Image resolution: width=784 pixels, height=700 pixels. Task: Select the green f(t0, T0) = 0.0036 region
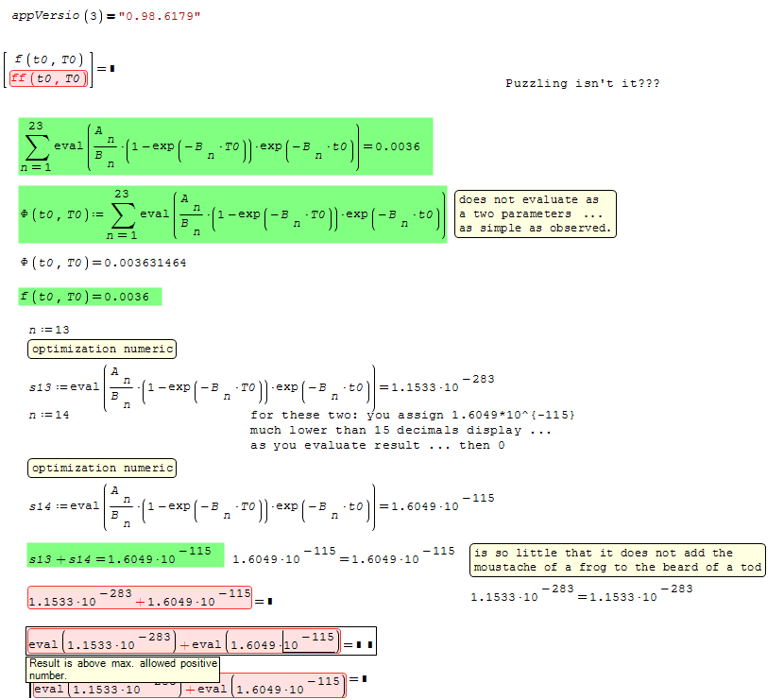click(90, 297)
